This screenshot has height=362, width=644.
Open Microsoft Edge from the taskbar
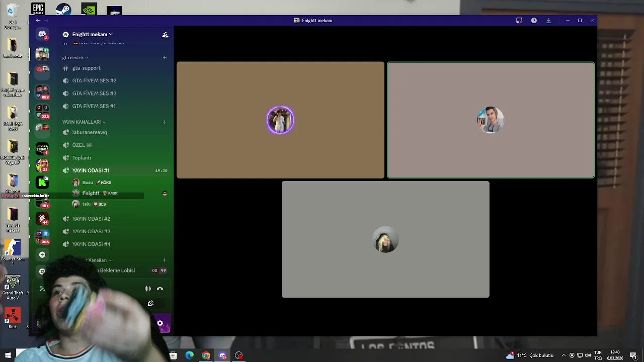pyautogui.click(x=190, y=355)
